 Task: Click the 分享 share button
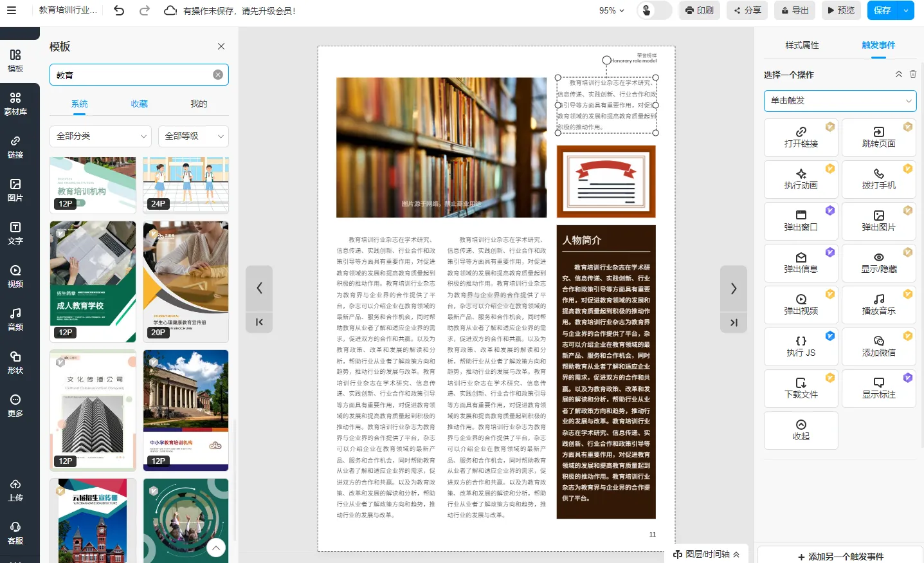(747, 10)
